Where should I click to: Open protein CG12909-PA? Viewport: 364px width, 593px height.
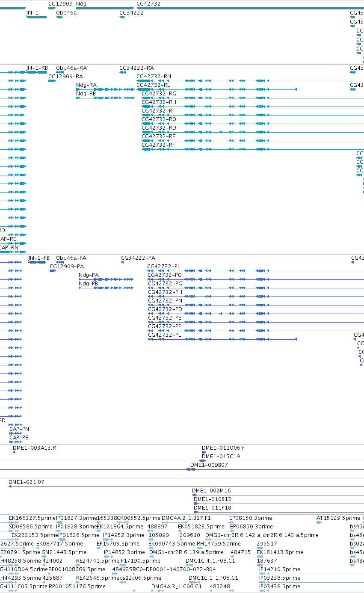click(x=67, y=266)
